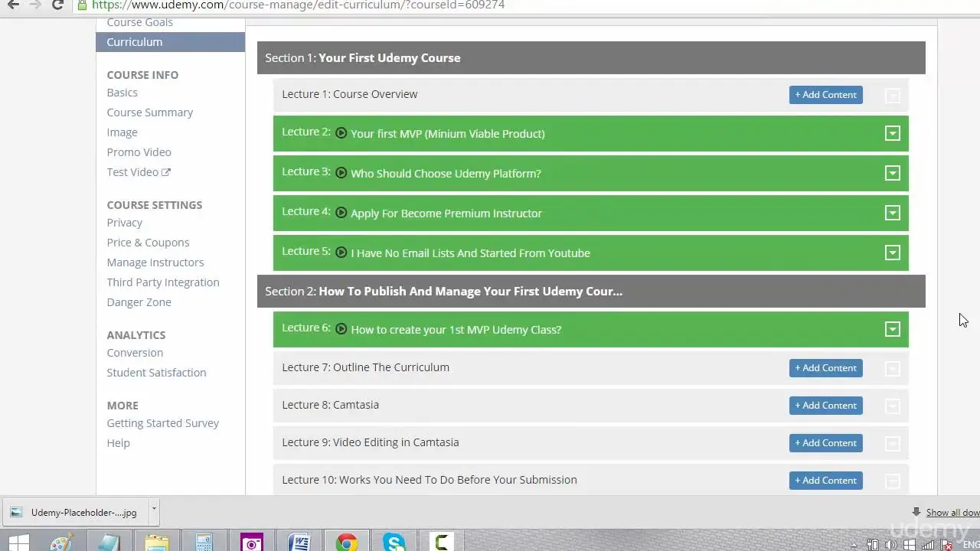
Task: Expand Lecture 6 MVP Udemy Class dropdown
Action: pyautogui.click(x=892, y=329)
